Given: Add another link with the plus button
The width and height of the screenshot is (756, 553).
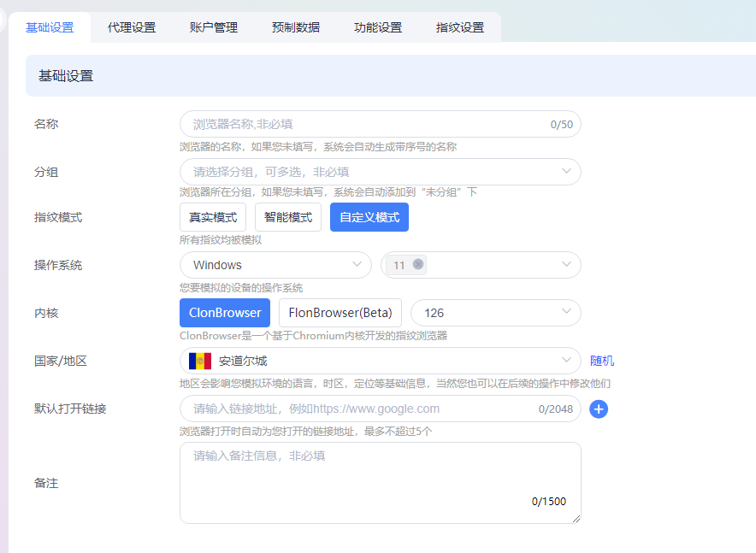Looking at the screenshot, I should coord(599,409).
